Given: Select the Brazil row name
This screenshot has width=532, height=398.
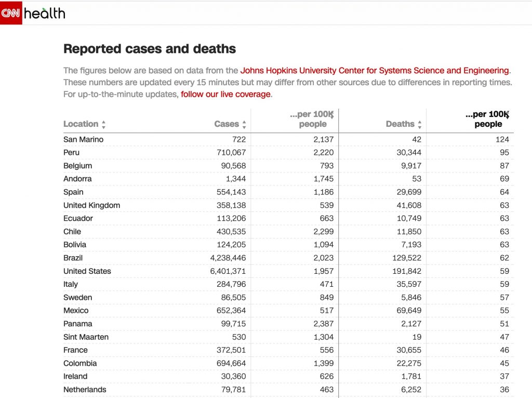Looking at the screenshot, I should [x=73, y=258].
